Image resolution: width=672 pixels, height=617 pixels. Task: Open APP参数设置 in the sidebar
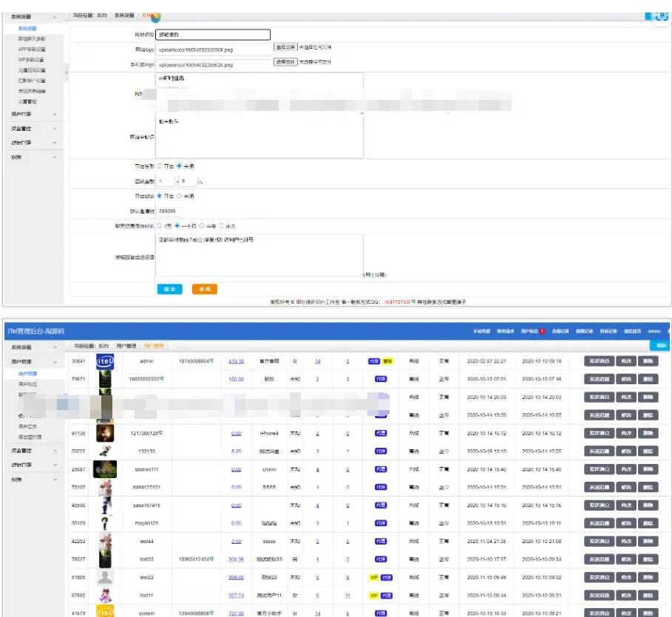pyautogui.click(x=32, y=50)
